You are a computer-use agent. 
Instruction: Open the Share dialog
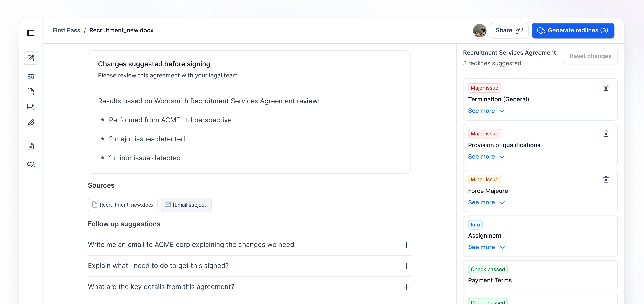(x=509, y=30)
